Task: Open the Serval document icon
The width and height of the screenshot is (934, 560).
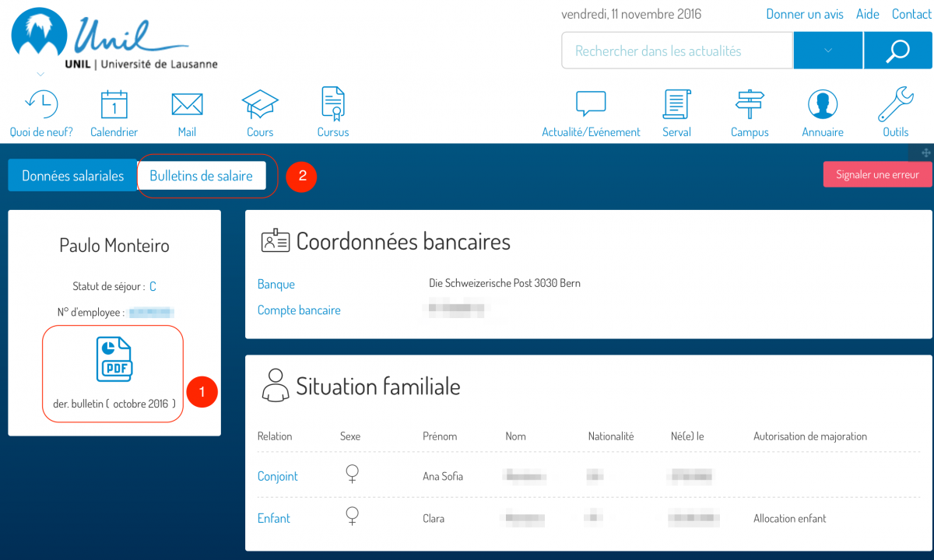Action: [x=676, y=104]
